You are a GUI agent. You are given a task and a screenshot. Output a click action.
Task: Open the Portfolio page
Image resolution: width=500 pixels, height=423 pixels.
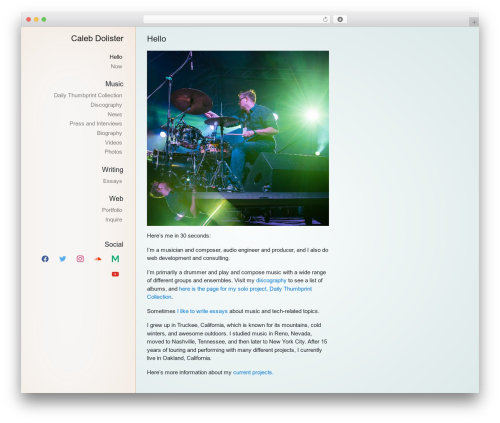(112, 210)
